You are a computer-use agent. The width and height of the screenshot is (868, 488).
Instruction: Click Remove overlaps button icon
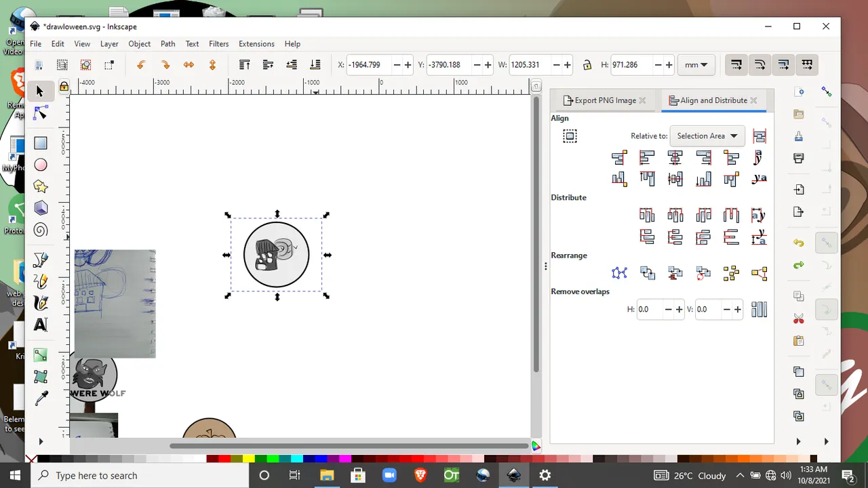tap(759, 309)
